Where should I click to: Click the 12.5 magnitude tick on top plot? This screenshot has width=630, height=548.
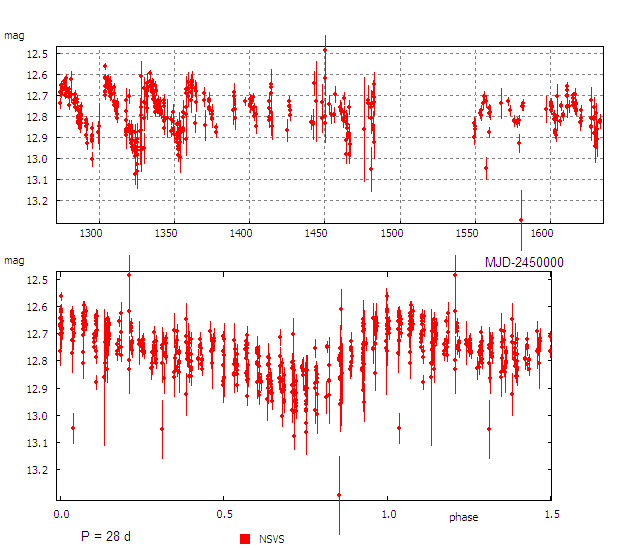[x=37, y=54]
